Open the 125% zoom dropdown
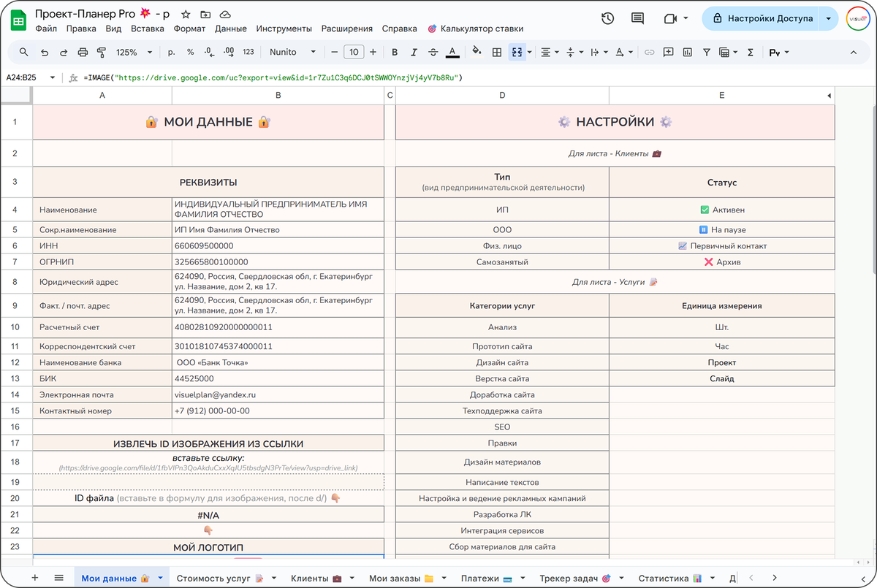The height and width of the screenshot is (588, 877). (x=134, y=53)
